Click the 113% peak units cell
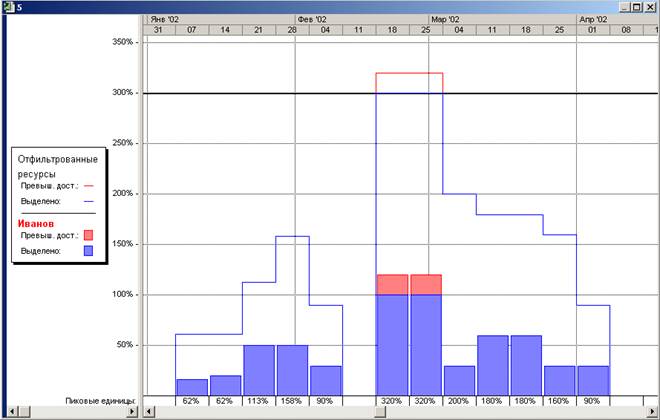 click(258, 401)
